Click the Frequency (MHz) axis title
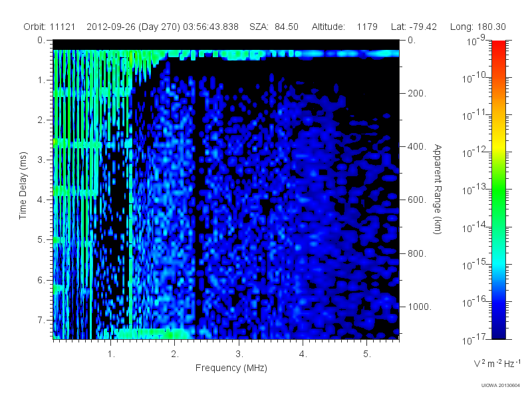This screenshot has height=399, width=532. coord(231,368)
